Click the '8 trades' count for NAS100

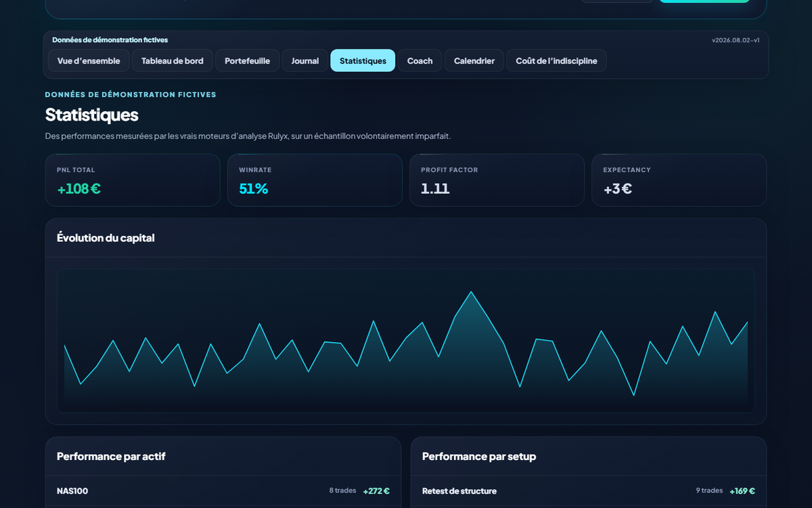pyautogui.click(x=342, y=490)
